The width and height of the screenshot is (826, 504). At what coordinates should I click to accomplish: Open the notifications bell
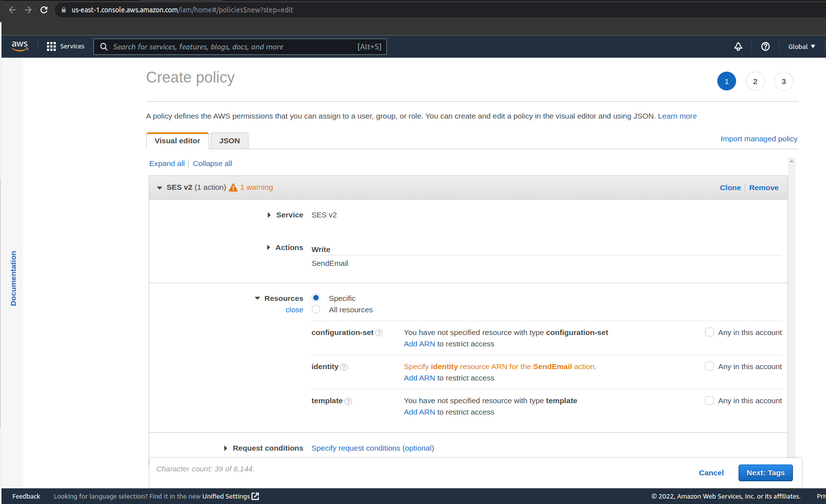[x=738, y=46]
